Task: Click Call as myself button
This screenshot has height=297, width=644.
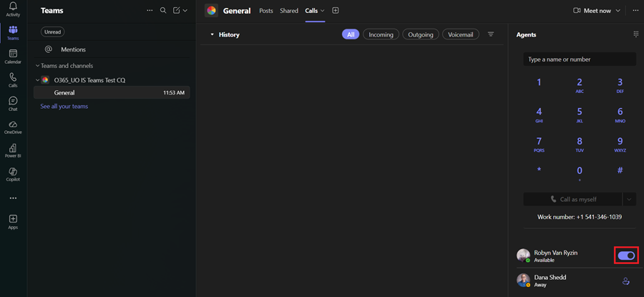Action: pos(572,199)
